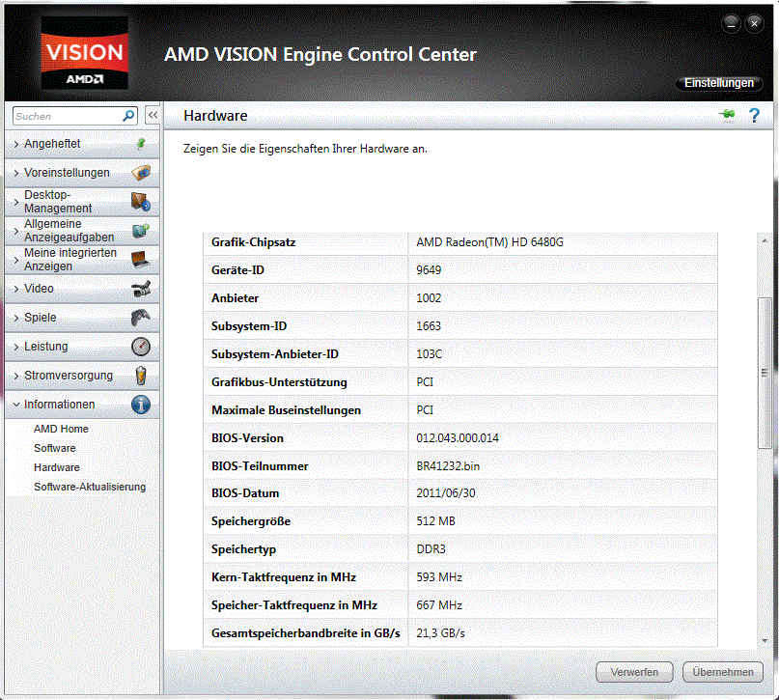This screenshot has width=779, height=700.
Task: Open the AMD Home page
Action: [x=61, y=429]
